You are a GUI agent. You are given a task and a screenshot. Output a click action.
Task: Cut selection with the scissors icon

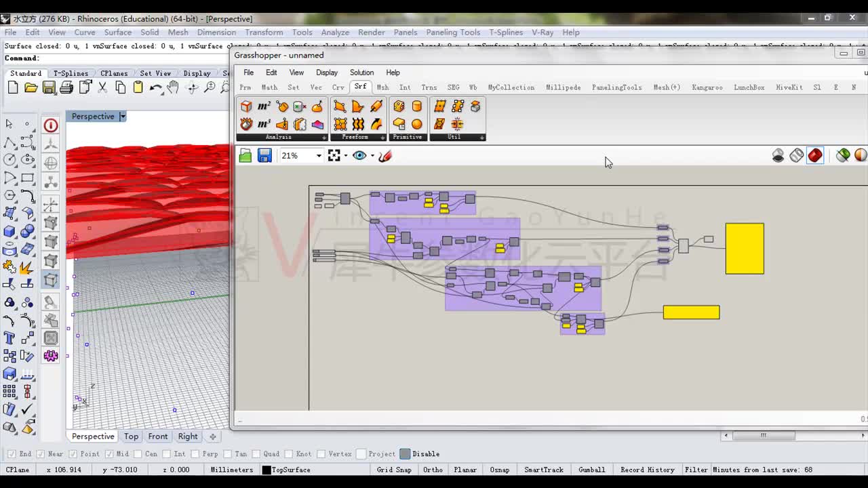102,87
